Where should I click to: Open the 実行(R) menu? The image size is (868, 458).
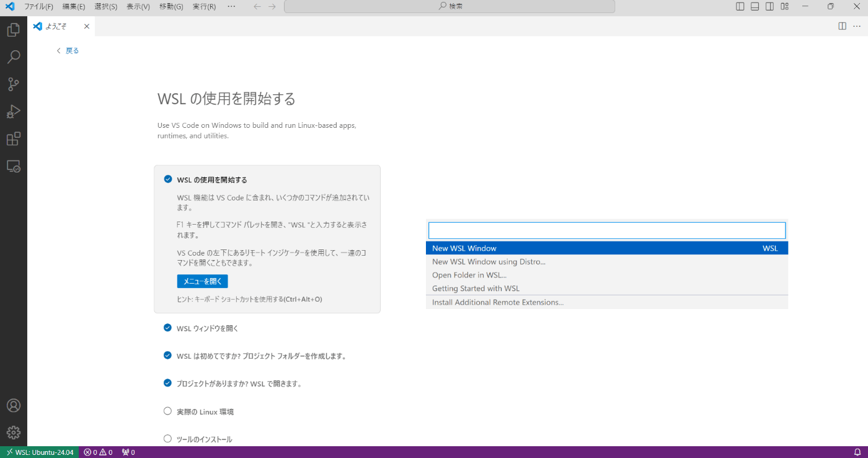pos(204,6)
